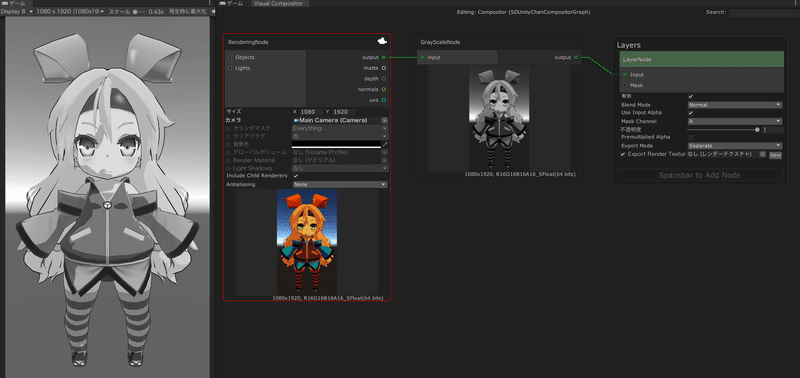The image size is (800, 378).
Task: Click the New render texture button
Action: pyautogui.click(x=775, y=155)
